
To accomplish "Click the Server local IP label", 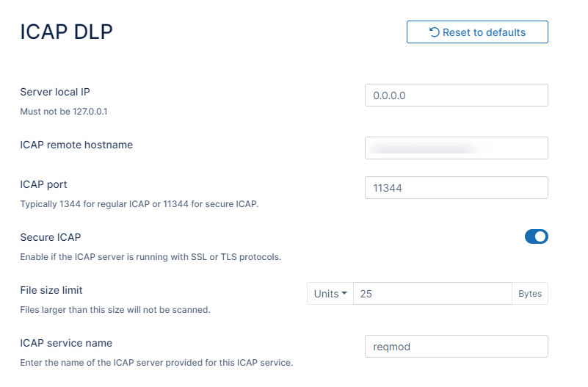I will point(55,92).
